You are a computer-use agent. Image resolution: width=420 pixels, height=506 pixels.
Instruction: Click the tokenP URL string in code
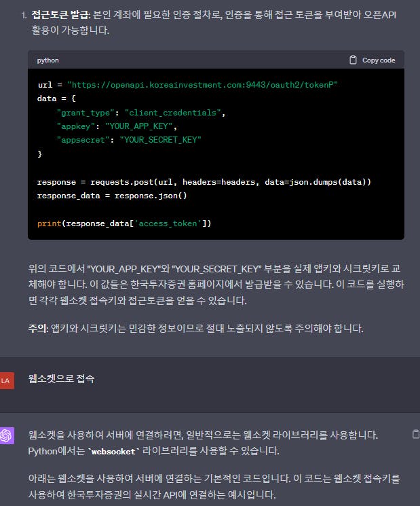click(x=202, y=85)
